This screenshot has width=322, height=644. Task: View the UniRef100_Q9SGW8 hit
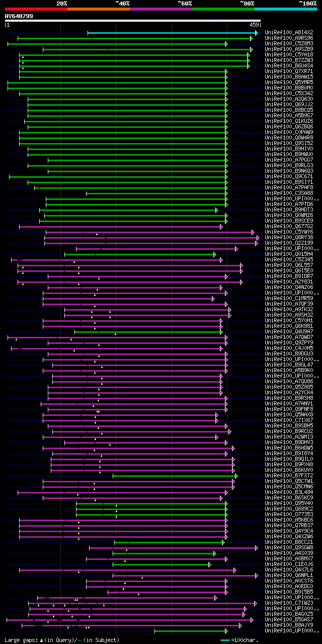(289, 548)
